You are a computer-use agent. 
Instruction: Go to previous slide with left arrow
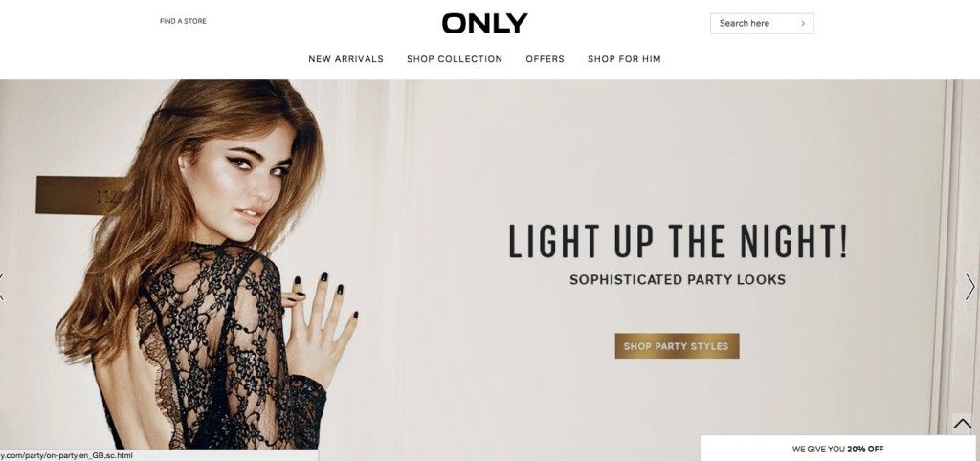point(2,286)
